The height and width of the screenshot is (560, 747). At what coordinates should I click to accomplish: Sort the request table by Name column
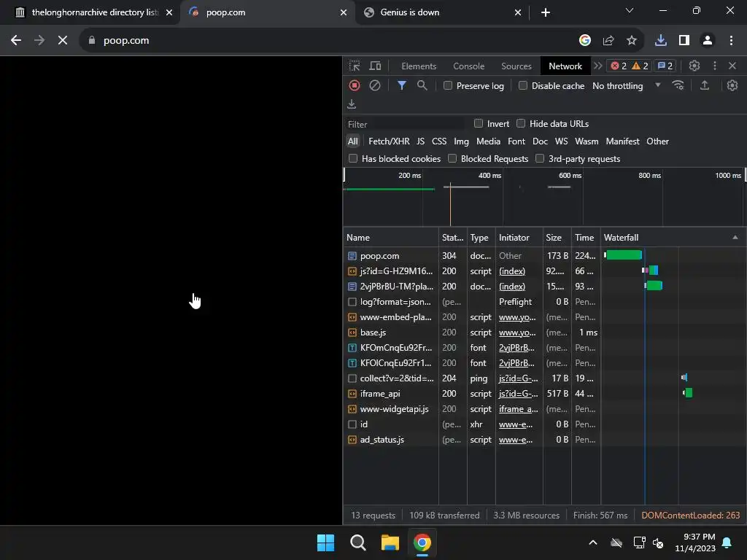(391, 237)
